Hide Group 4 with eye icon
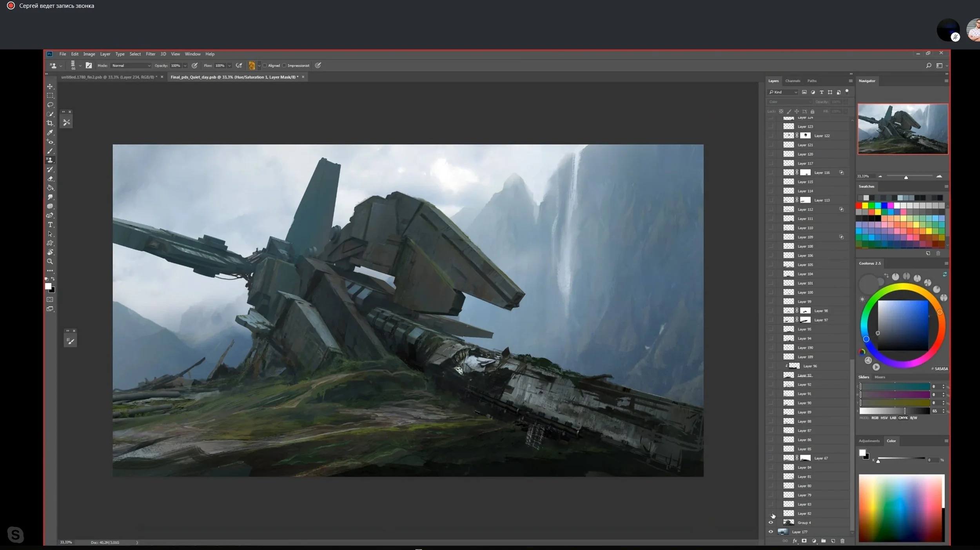The image size is (980, 550). pyautogui.click(x=771, y=523)
